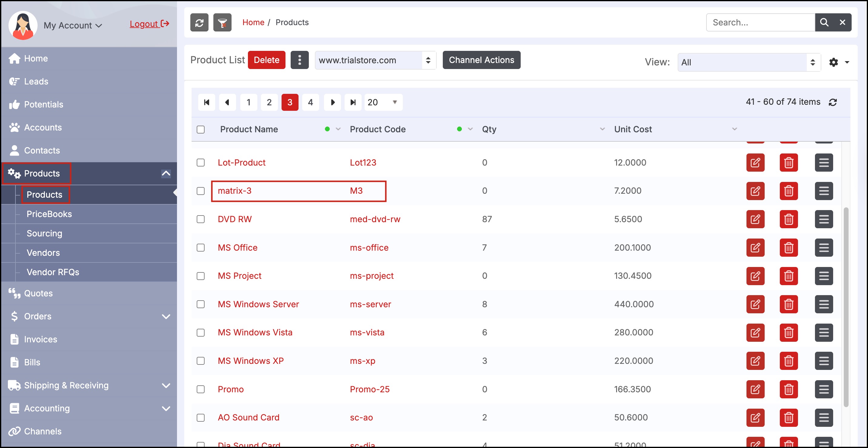Screen dimensions: 868x448
Task: Open the three-dot more options button
Action: coord(299,60)
